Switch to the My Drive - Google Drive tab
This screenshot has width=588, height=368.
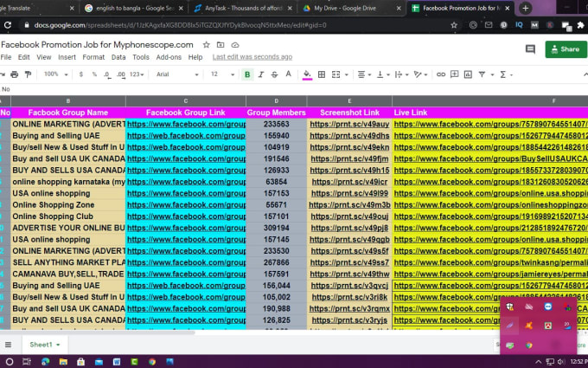click(352, 8)
